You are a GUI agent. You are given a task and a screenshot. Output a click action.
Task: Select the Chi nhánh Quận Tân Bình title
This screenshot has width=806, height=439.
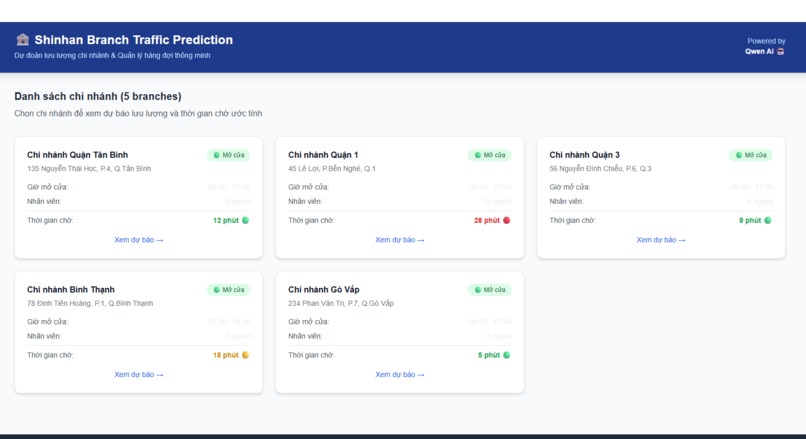pyautogui.click(x=78, y=155)
